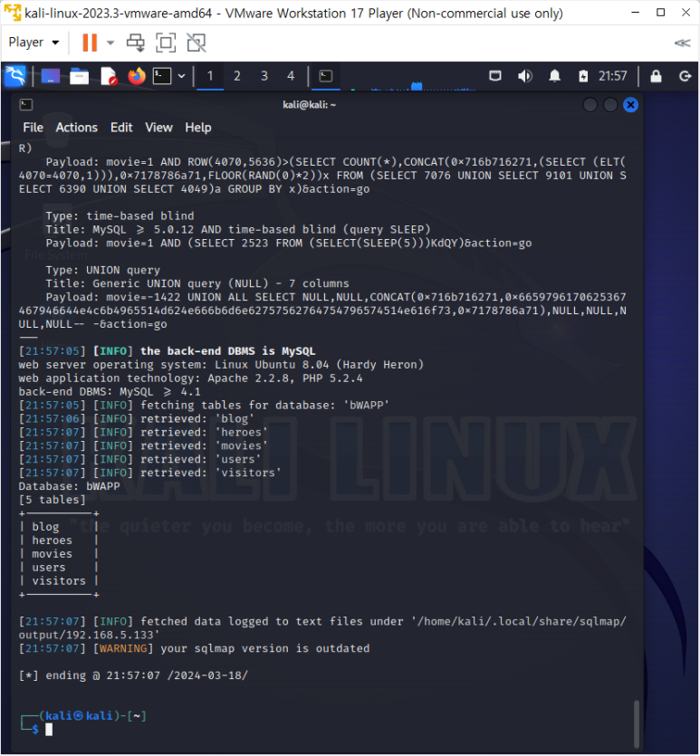Click the 'kali@kali: ~' window title

[x=309, y=105]
